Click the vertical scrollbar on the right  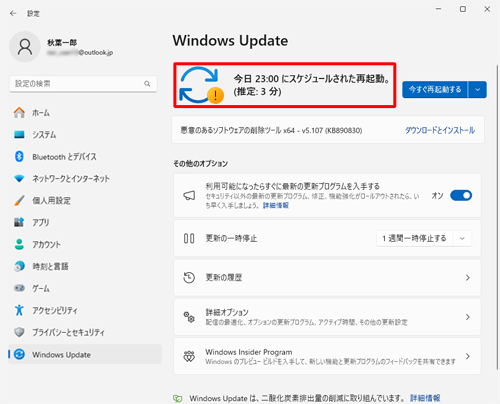497,217
